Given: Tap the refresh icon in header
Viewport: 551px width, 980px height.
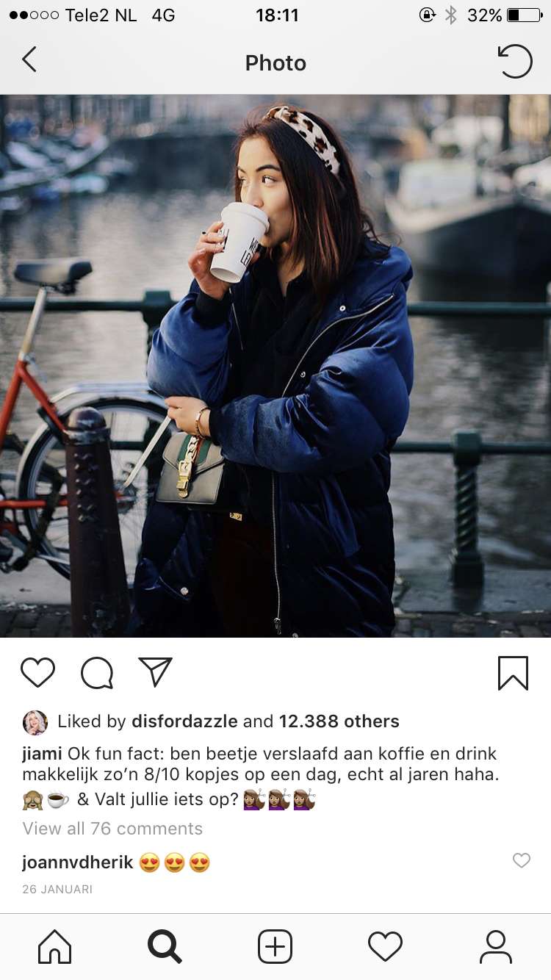Looking at the screenshot, I should pos(514,61).
